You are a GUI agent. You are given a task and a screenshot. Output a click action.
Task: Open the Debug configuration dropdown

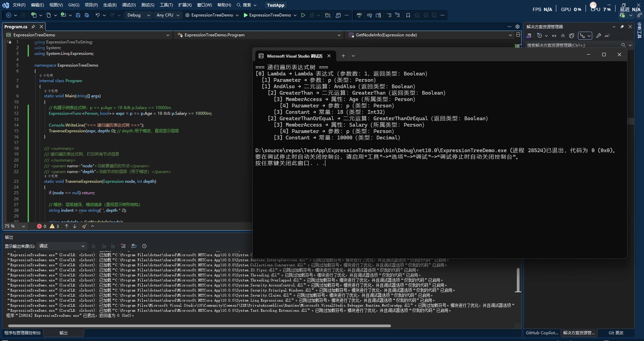click(139, 15)
